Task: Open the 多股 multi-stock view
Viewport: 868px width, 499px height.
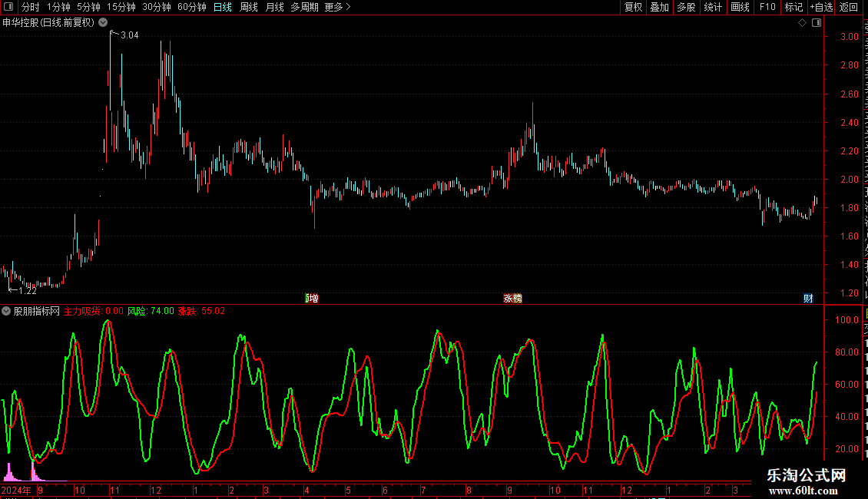Action: 687,7
